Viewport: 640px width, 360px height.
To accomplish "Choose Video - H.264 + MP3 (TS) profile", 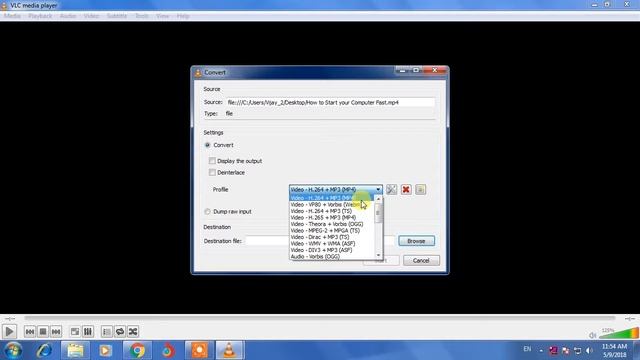I will coord(332,211).
